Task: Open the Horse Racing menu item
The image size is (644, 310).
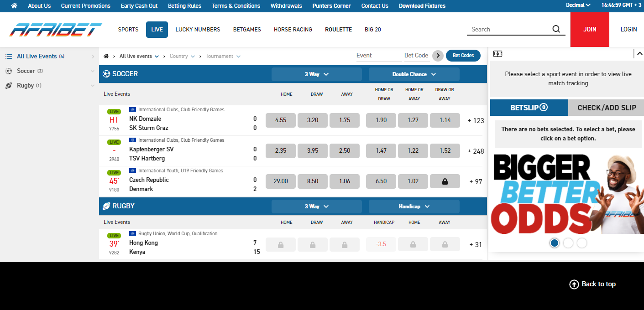Action: pos(293,30)
